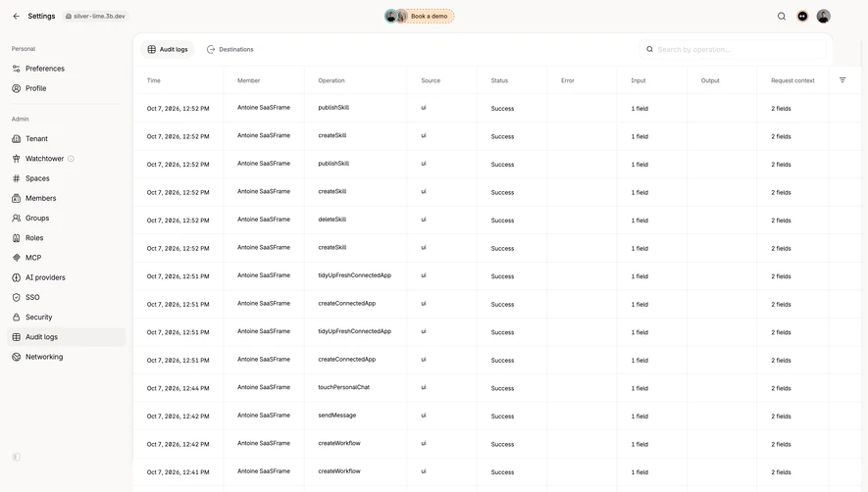Click Oct 7, 2026, 12:44 PM timestamp
Screen dimensions: 868x492
click(178, 388)
